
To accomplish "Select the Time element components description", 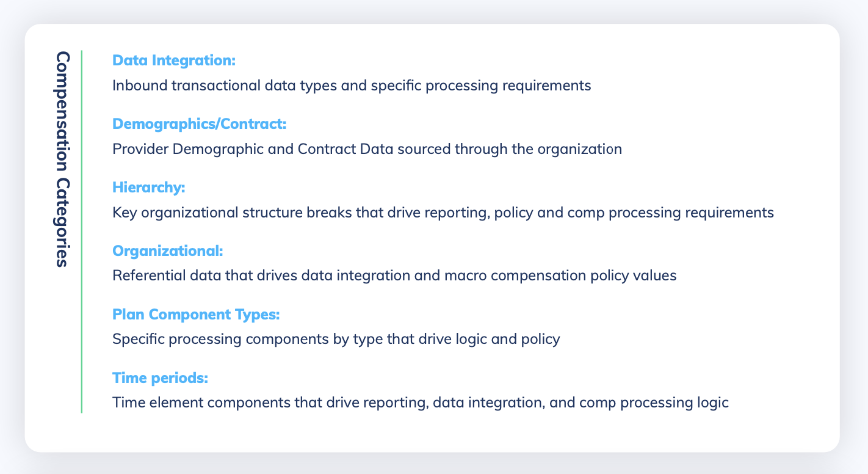I will [x=421, y=403].
